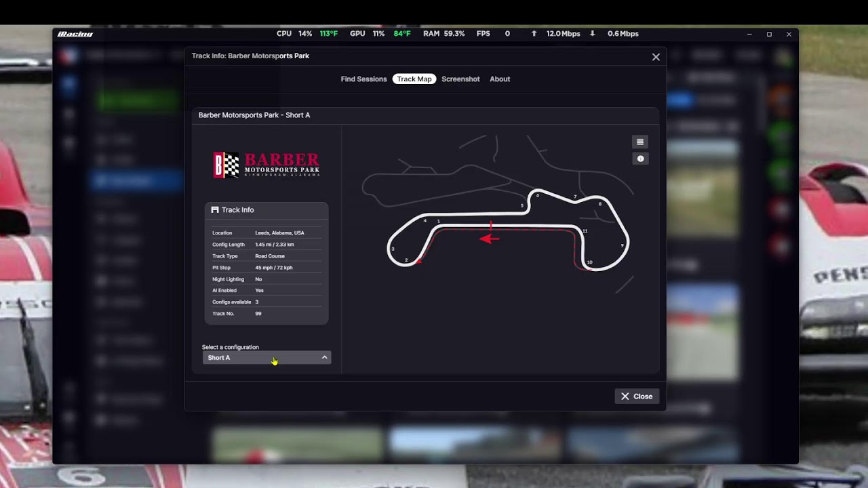Open the Short A configuration dropdown

click(267, 358)
